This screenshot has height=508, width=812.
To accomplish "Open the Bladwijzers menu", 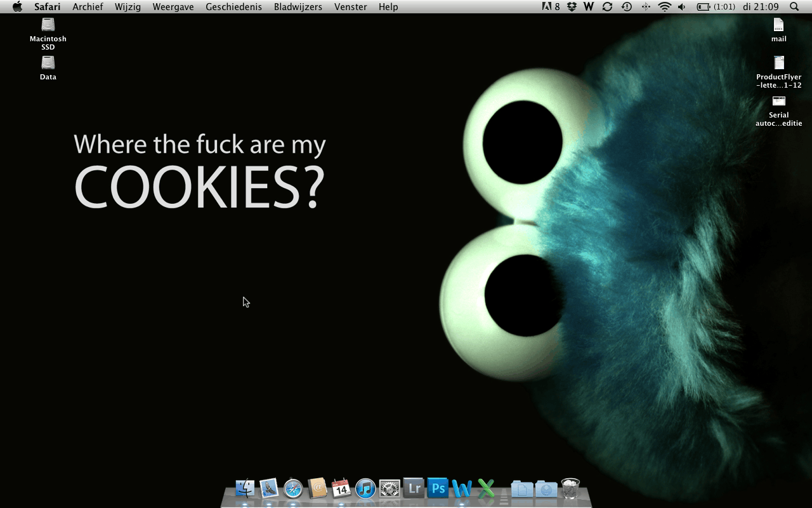I will [x=298, y=7].
